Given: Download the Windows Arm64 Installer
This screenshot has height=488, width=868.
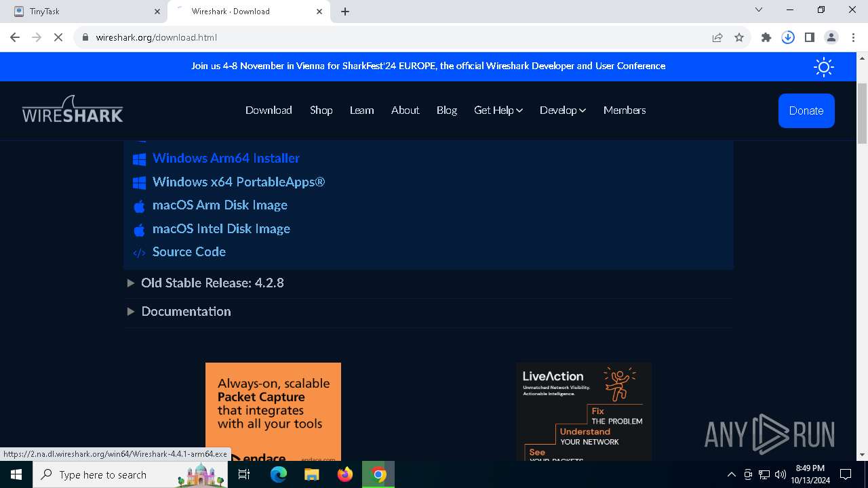Looking at the screenshot, I should pos(226,158).
